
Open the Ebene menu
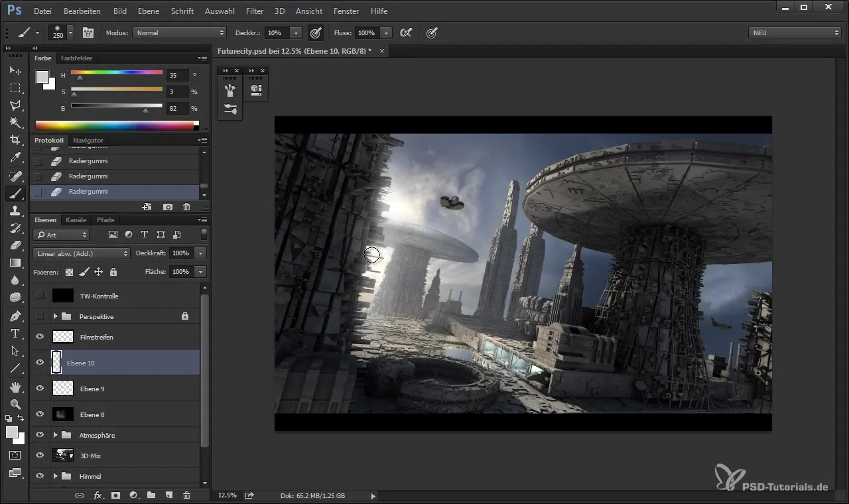coord(149,11)
